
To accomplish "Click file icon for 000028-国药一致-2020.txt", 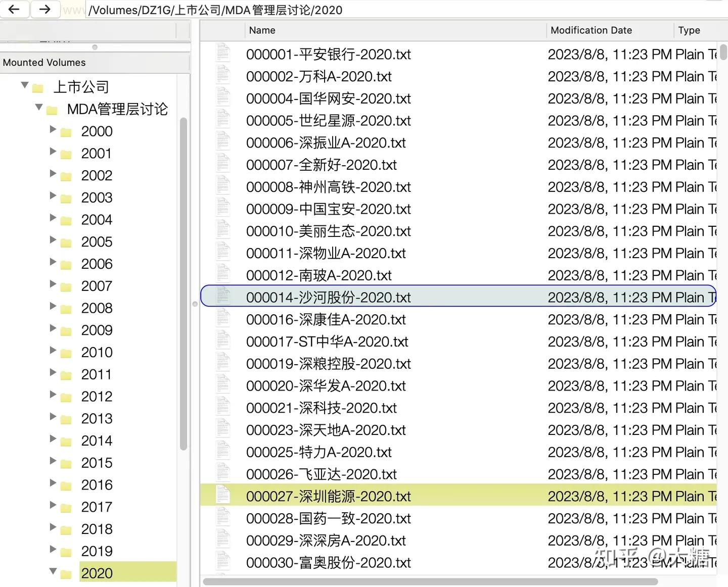I will coord(223,517).
